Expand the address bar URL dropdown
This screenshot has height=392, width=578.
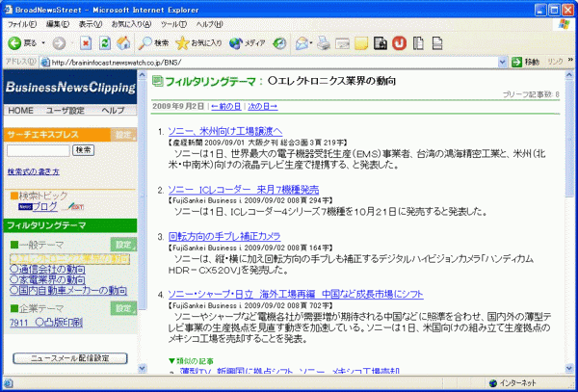[502, 63]
